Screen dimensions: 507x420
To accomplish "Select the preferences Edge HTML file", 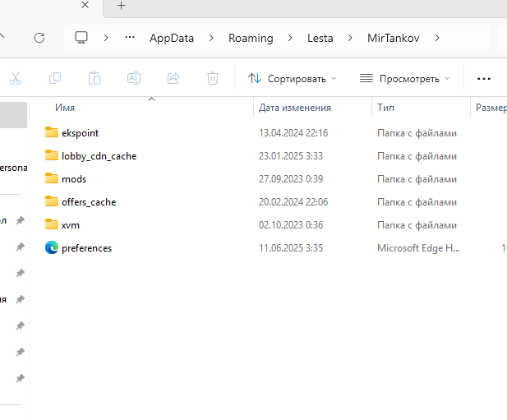I will [86, 247].
